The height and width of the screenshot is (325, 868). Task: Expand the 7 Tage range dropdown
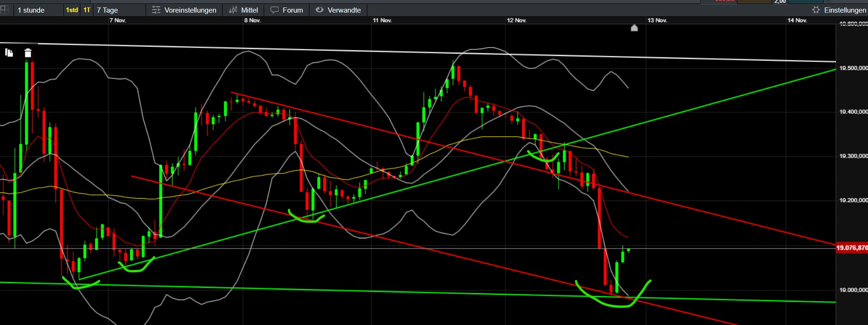[x=119, y=10]
